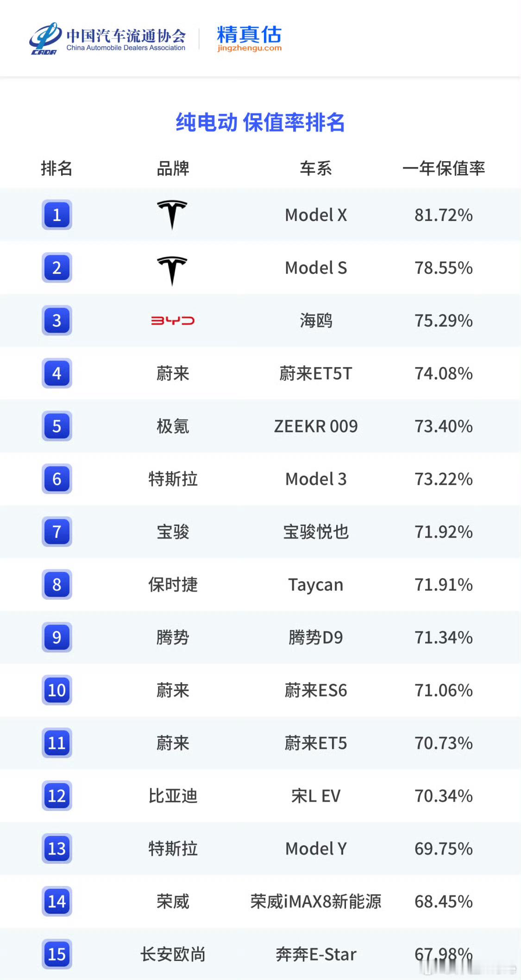
Task: Click the 排名 column header
Action: coord(56,168)
